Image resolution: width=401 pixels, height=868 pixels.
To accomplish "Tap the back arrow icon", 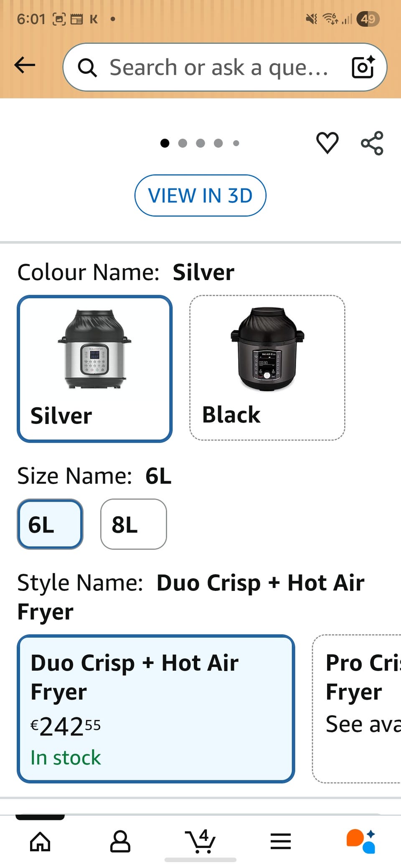I will pyautogui.click(x=25, y=66).
